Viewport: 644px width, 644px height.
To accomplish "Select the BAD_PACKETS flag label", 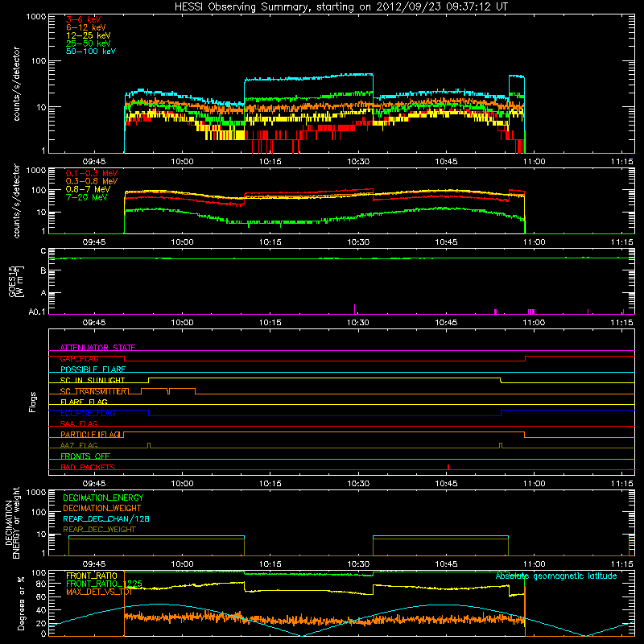I will [x=88, y=467].
